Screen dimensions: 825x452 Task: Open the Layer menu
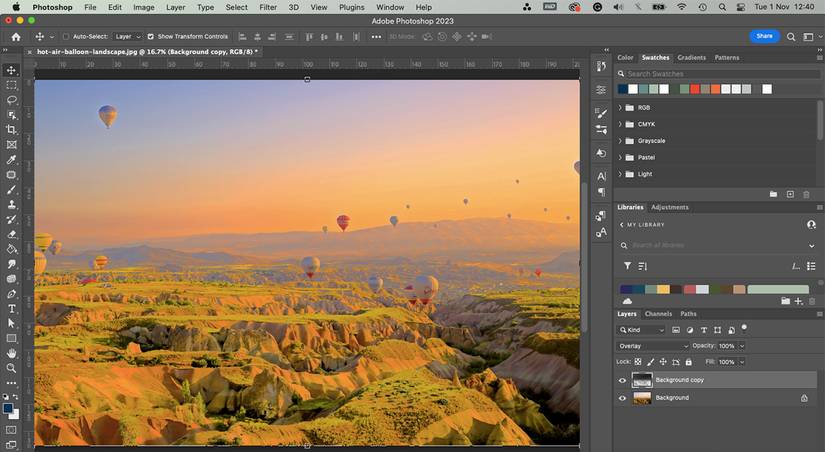(x=175, y=7)
